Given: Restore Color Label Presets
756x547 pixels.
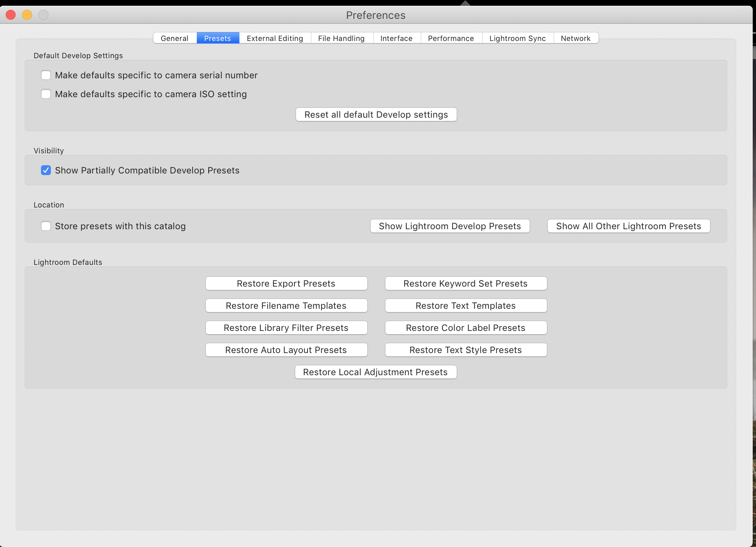Looking at the screenshot, I should point(466,328).
